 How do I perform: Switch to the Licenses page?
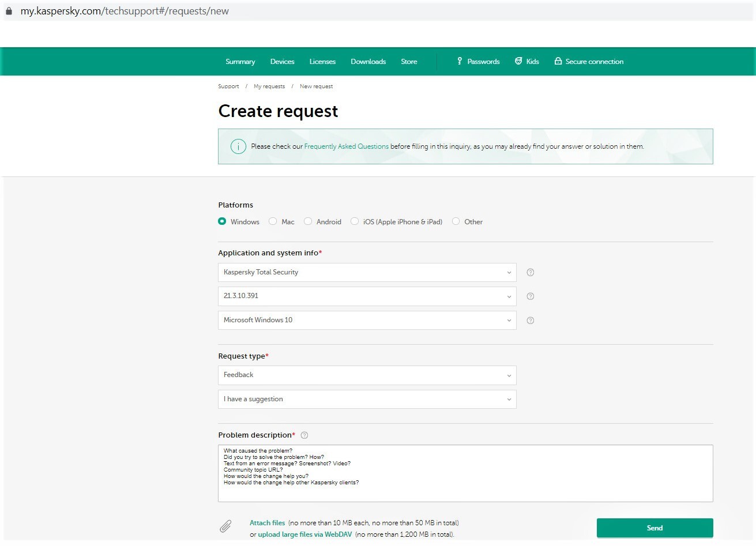[x=322, y=62]
